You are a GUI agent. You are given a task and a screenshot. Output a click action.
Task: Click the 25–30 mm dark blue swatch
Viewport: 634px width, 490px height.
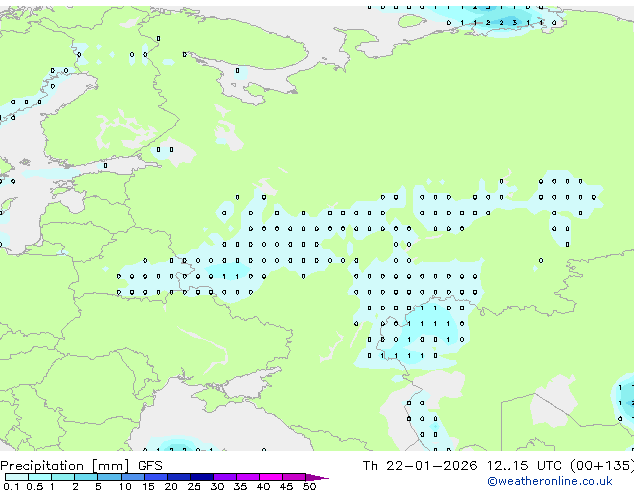[x=202, y=477]
